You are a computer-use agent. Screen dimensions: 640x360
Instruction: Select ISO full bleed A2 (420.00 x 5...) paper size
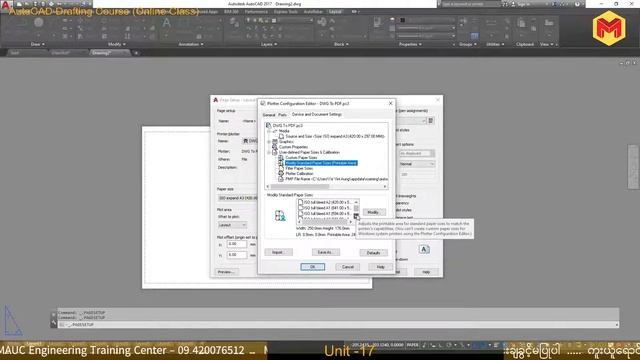[x=325, y=202]
